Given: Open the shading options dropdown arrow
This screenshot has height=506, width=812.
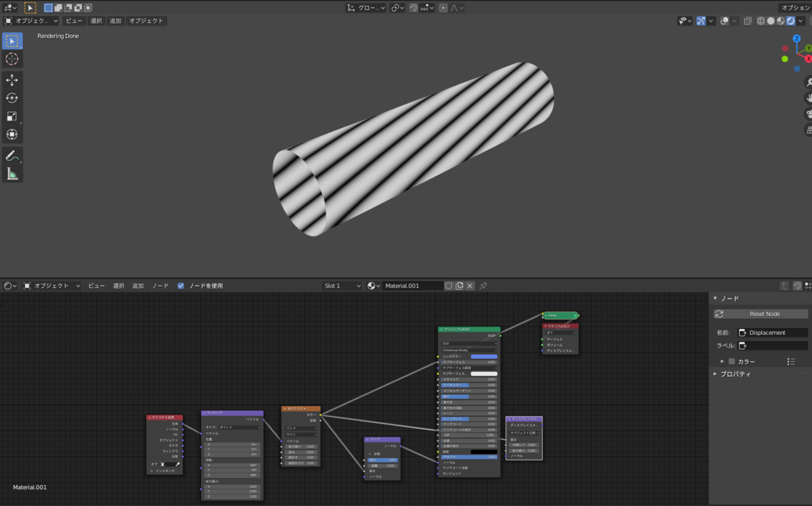Looking at the screenshot, I should (x=800, y=21).
